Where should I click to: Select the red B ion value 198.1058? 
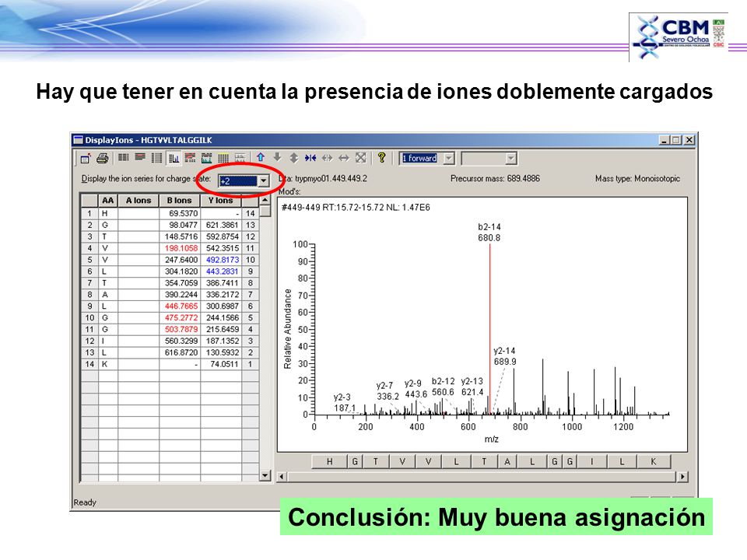[180, 248]
